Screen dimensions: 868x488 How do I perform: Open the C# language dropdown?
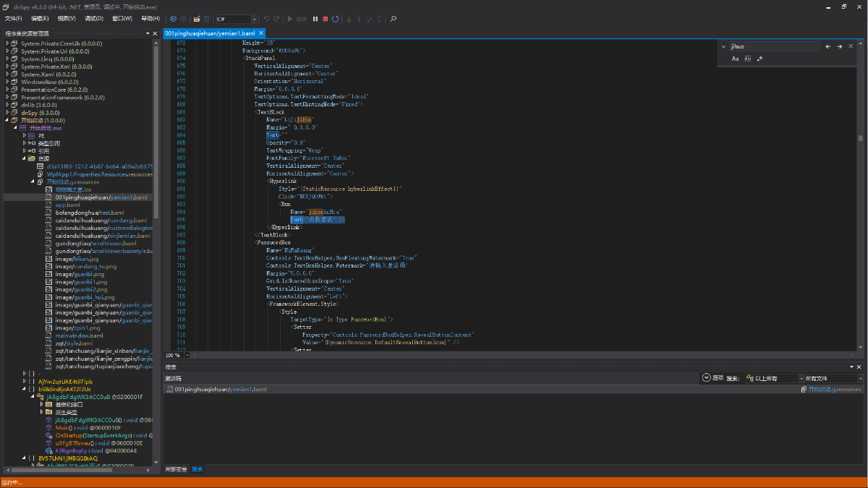coord(236,19)
